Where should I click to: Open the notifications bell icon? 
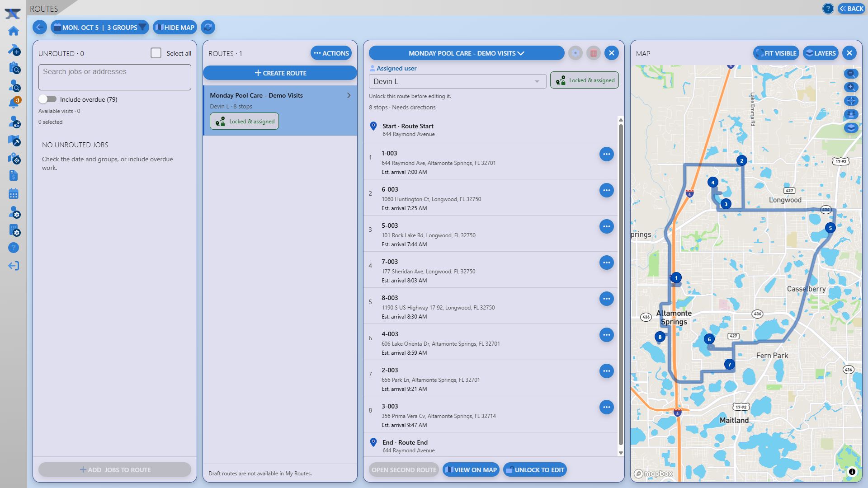(x=14, y=103)
